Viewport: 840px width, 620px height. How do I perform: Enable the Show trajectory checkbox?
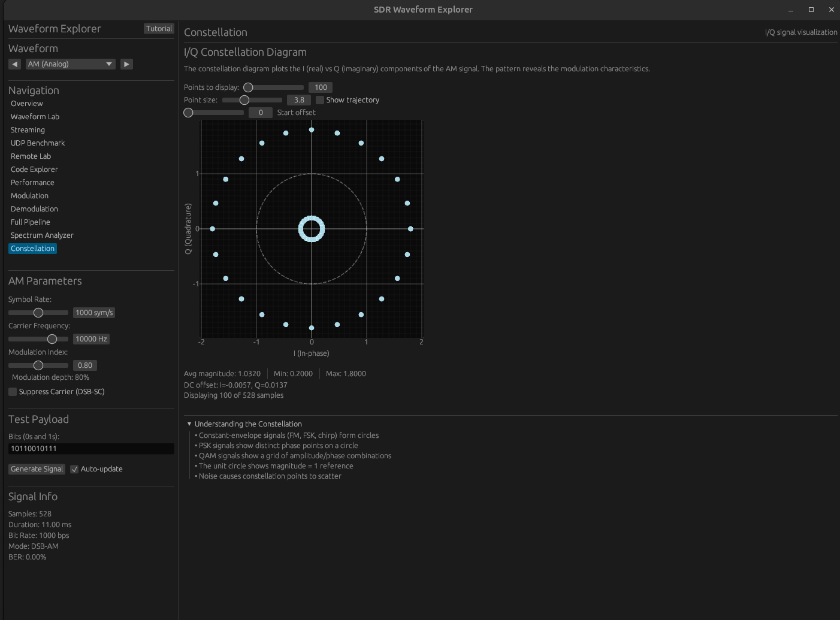(320, 100)
